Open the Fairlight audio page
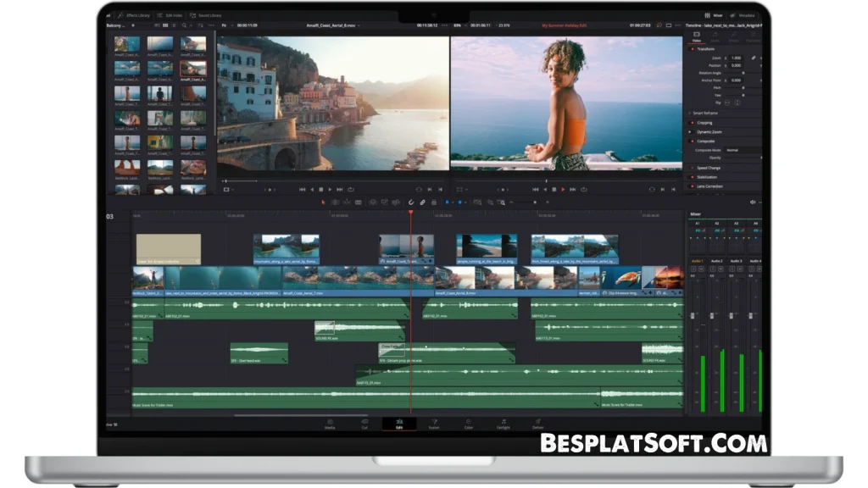The height and width of the screenshot is (488, 868). (x=504, y=425)
